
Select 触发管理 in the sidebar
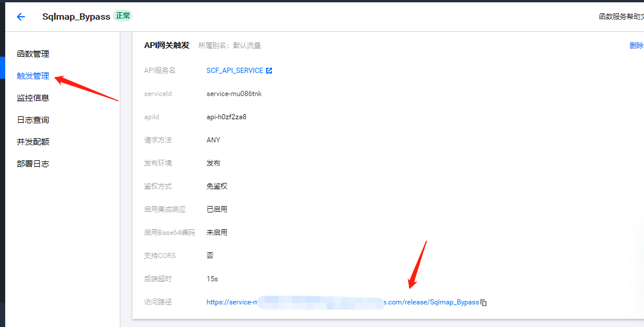(x=33, y=76)
